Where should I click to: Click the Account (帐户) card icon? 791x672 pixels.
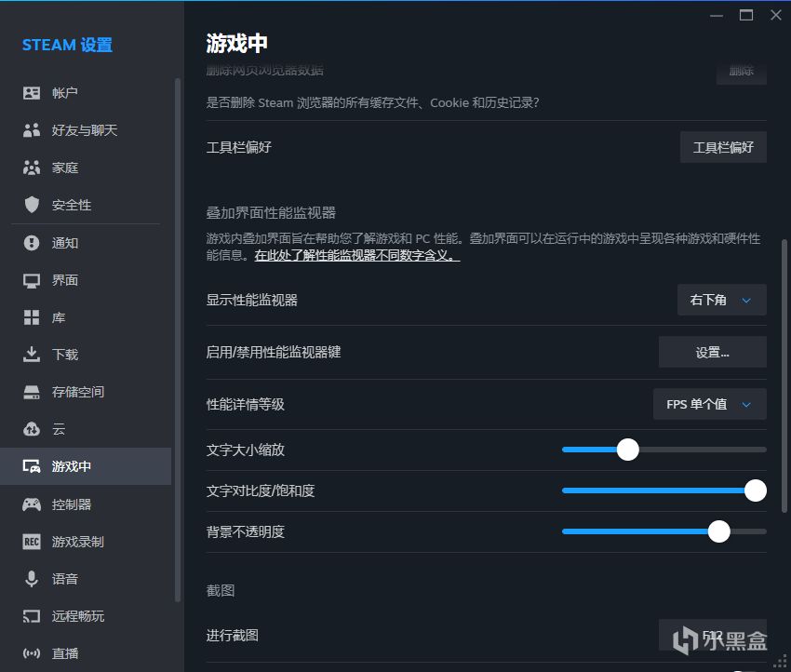32,93
